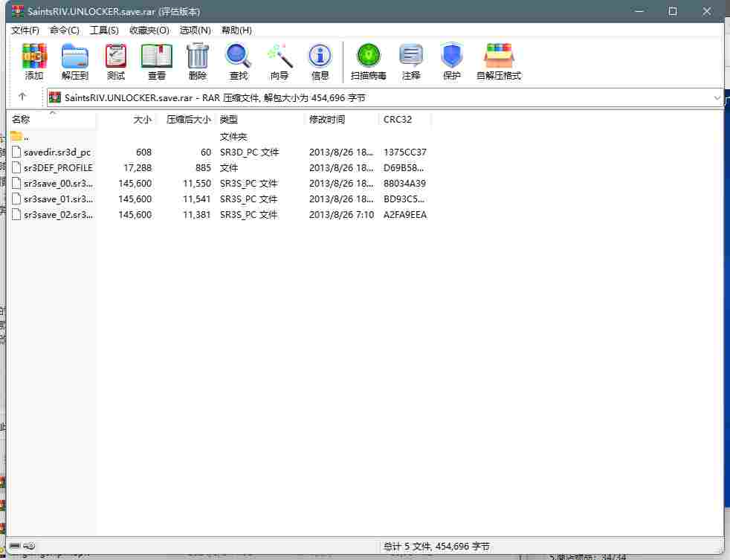Select the file name sr3save_00.sr3...
730x560 pixels.
pyautogui.click(x=58, y=184)
